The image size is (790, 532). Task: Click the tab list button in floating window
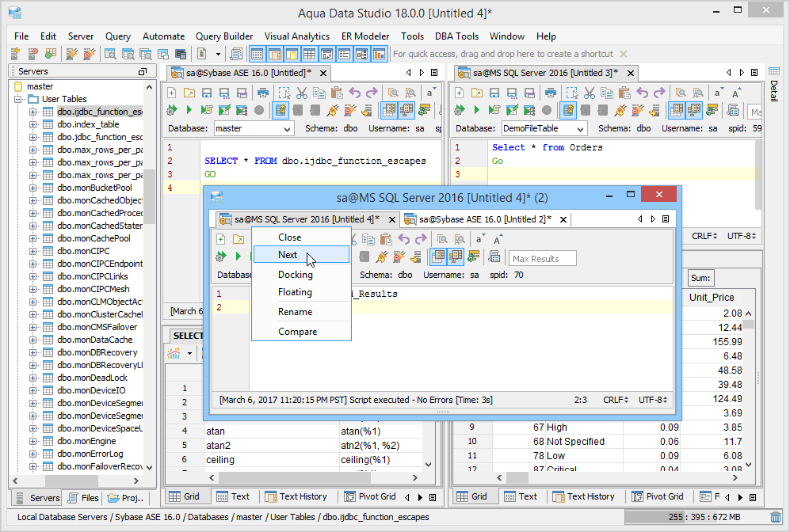[666, 219]
